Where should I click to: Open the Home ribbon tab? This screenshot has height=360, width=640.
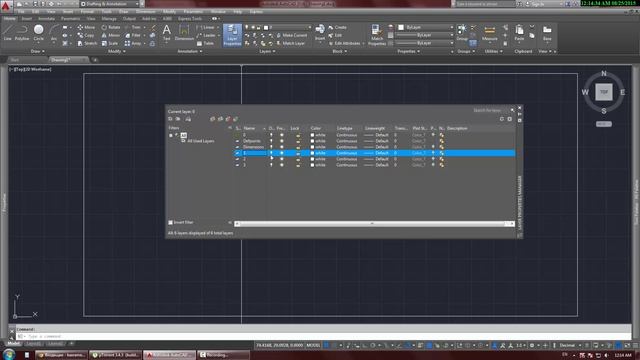pos(9,18)
